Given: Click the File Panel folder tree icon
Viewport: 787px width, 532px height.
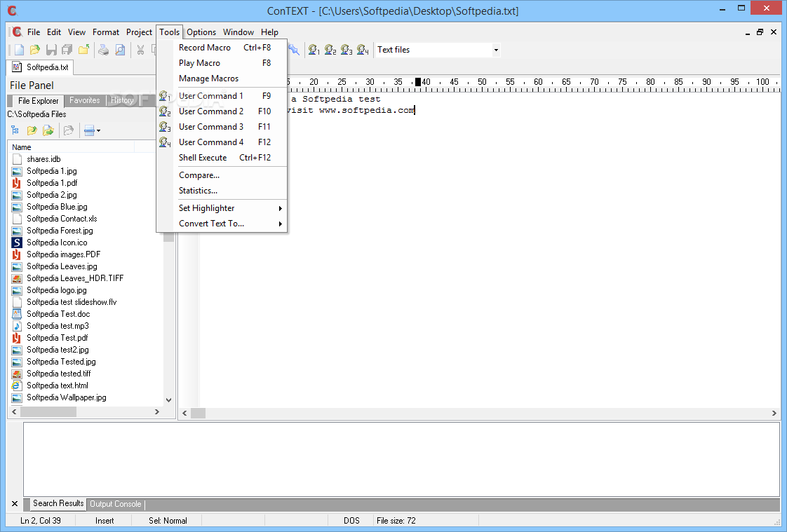Looking at the screenshot, I should 15,131.
